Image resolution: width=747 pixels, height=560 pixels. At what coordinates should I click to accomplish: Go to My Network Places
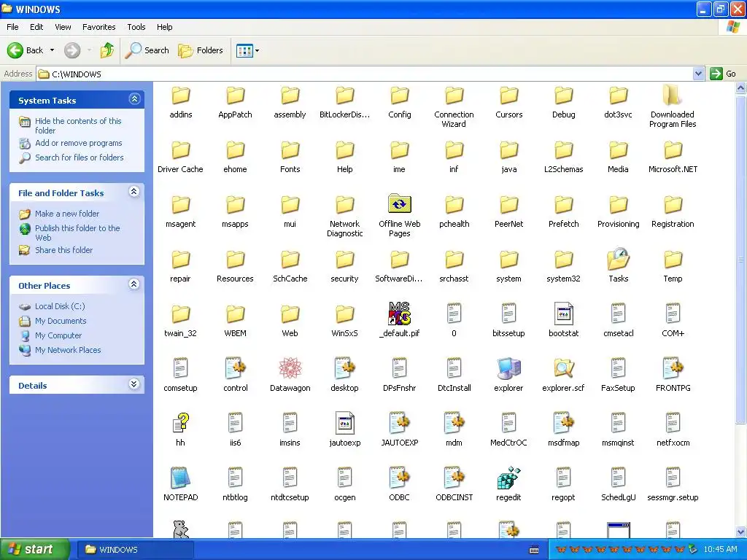[68, 350]
